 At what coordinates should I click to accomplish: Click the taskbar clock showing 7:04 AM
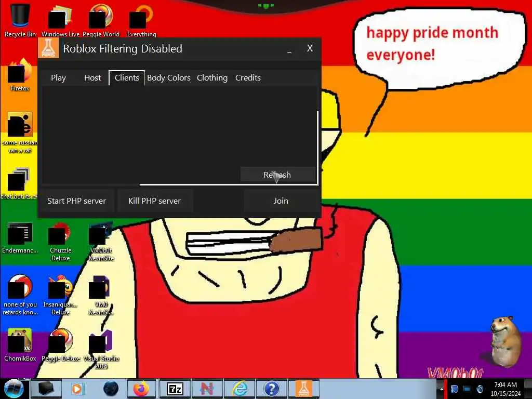pyautogui.click(x=506, y=389)
